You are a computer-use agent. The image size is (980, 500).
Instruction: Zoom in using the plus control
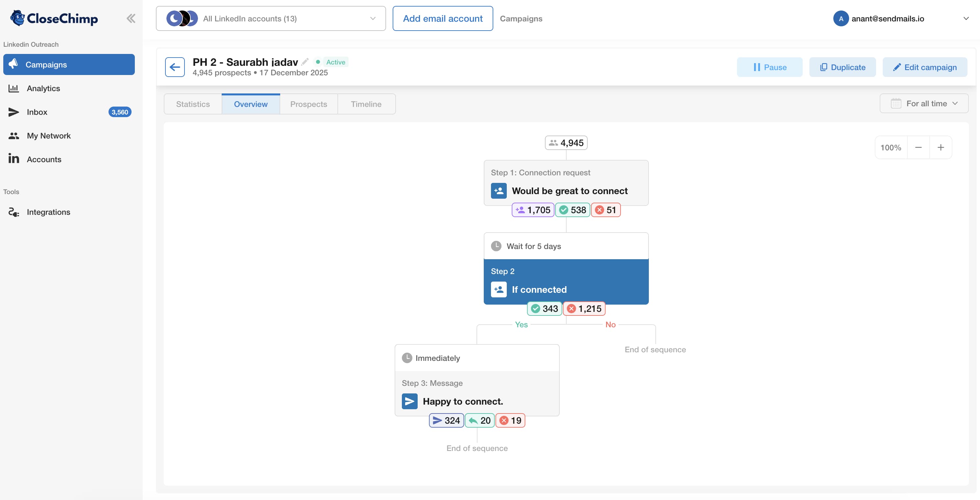point(941,147)
